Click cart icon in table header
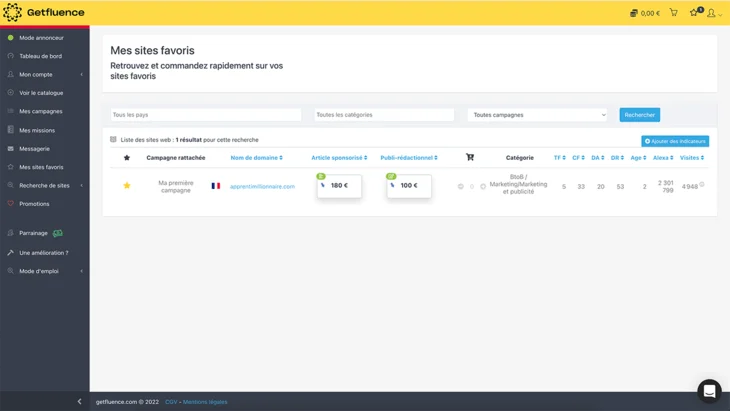Viewport: 730px width, 411px height. coord(470,157)
